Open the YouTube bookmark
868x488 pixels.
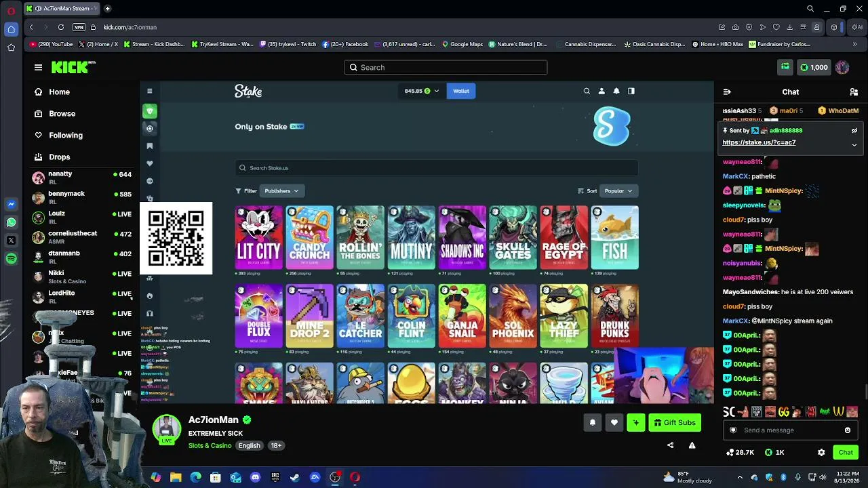coord(52,44)
